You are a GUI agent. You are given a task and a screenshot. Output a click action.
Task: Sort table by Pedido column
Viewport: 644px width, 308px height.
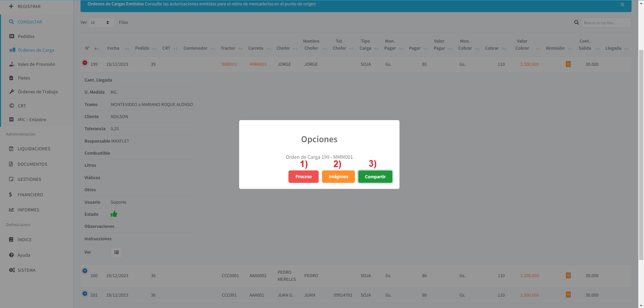click(x=142, y=48)
